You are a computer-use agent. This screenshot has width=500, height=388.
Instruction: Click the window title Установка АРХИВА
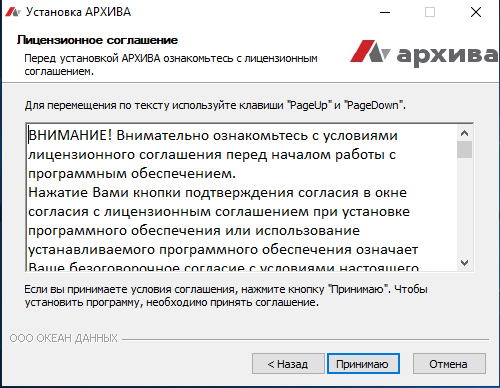click(79, 12)
